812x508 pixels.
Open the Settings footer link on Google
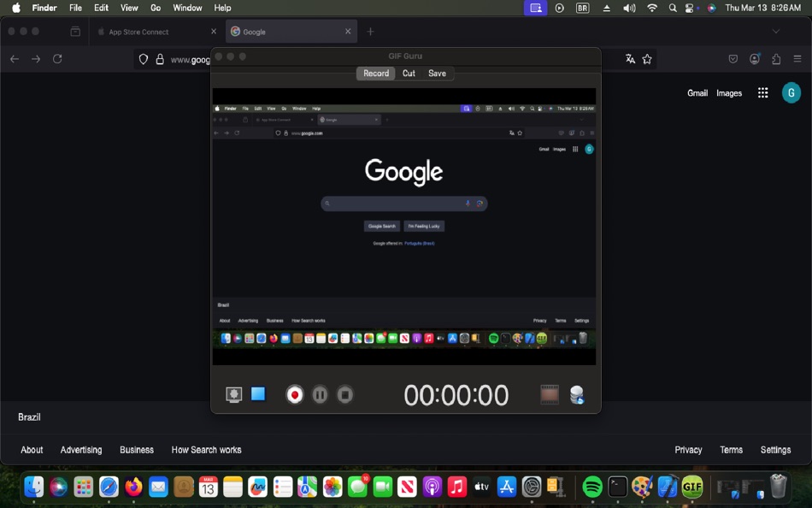coord(775,450)
